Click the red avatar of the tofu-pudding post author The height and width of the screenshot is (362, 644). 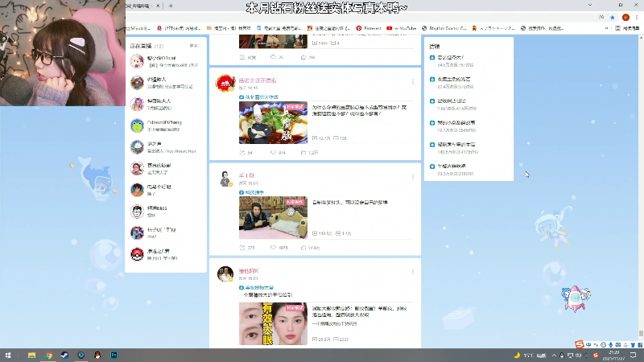pyautogui.click(x=225, y=84)
